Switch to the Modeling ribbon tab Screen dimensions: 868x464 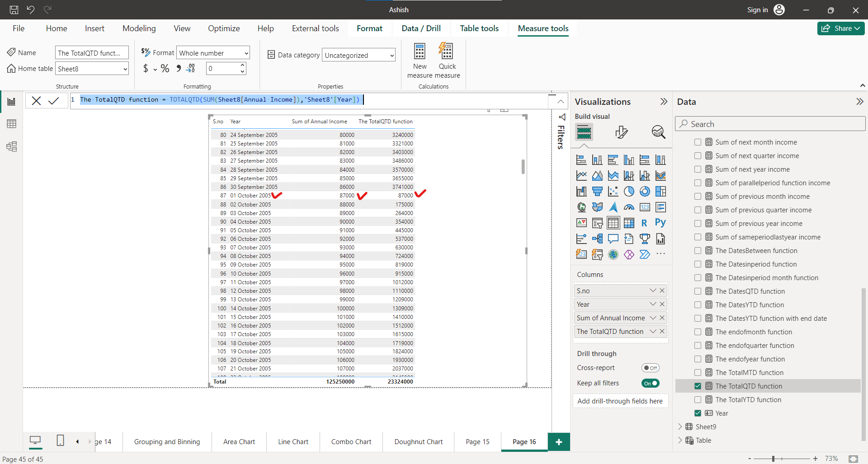[x=139, y=28]
